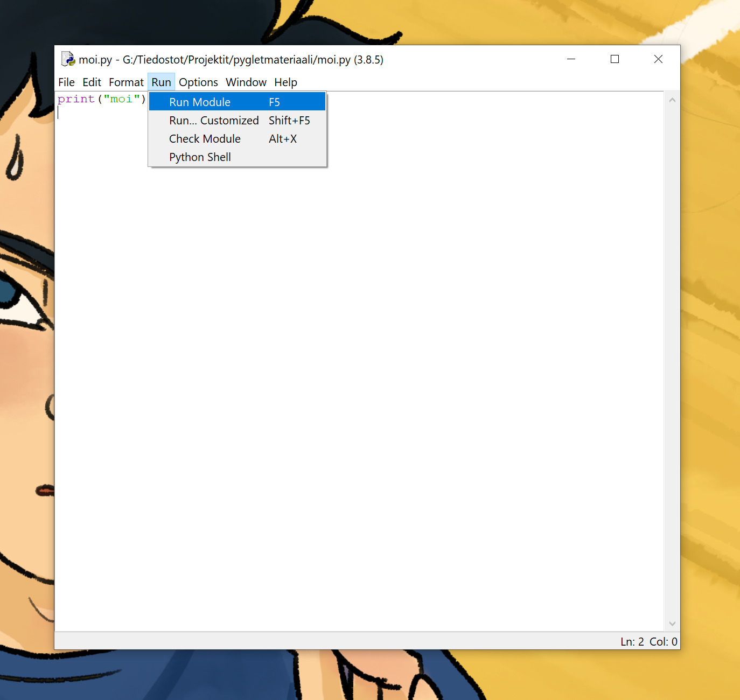Open the Help menu
The height and width of the screenshot is (700, 740).
(x=285, y=82)
